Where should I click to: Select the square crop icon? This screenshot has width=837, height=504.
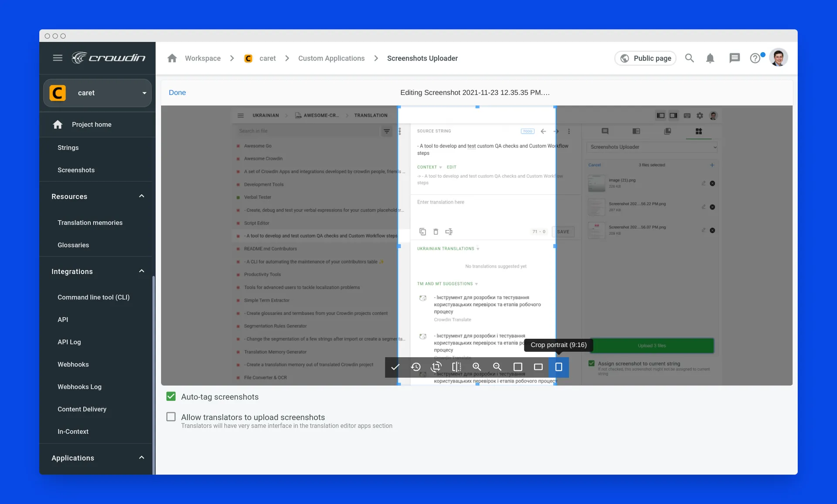518,367
